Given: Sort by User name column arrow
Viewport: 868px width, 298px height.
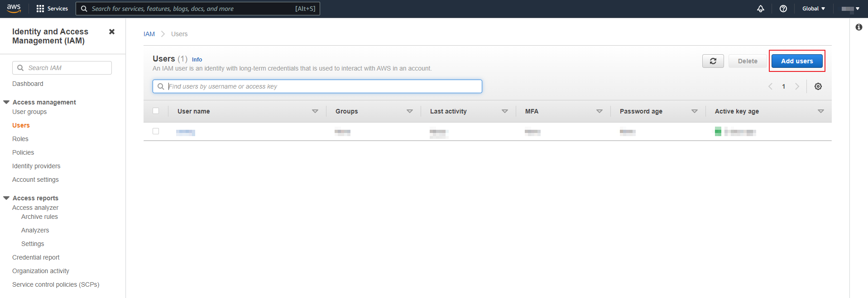Looking at the screenshot, I should [x=315, y=111].
